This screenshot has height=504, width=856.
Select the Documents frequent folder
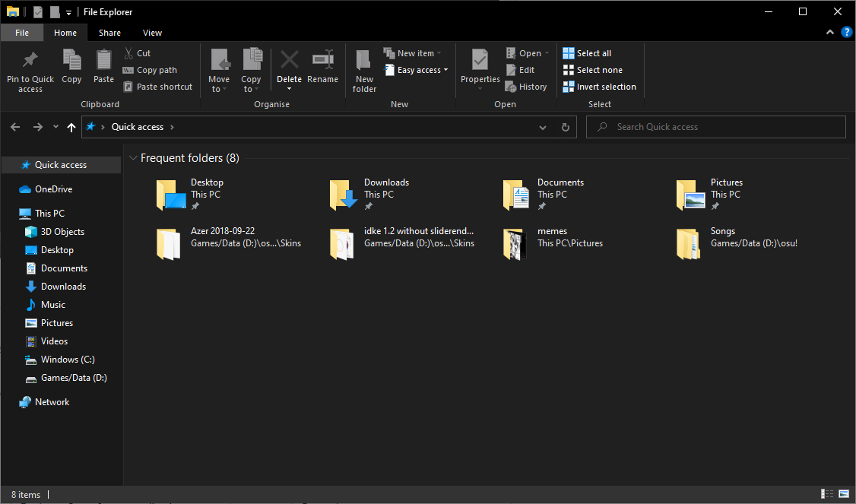point(544,195)
